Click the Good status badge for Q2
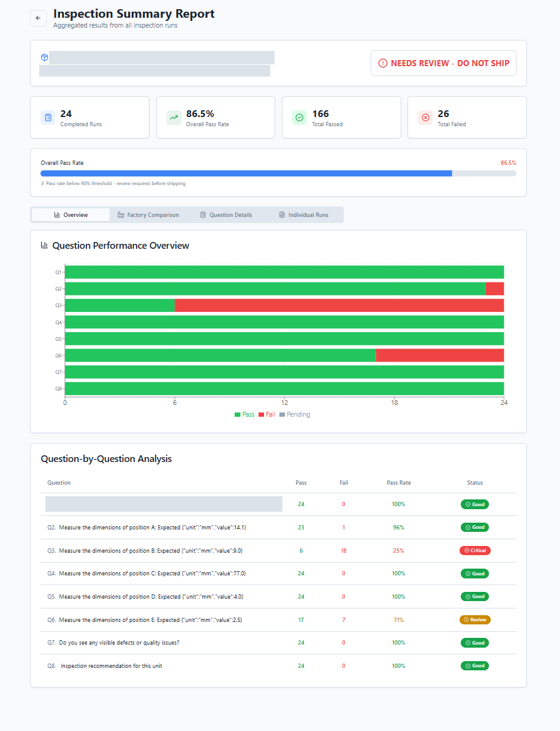560x731 pixels. click(x=475, y=528)
